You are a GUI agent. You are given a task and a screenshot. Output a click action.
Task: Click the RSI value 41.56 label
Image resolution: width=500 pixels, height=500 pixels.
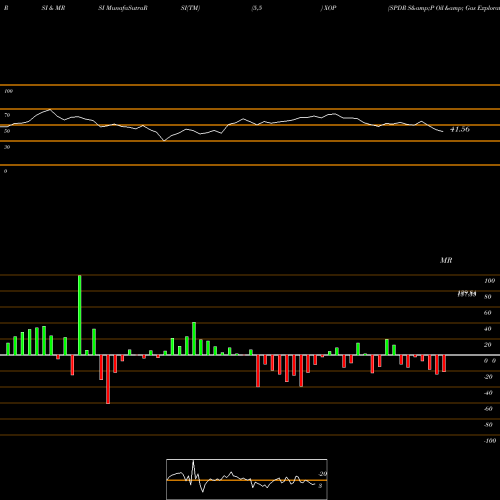(460, 129)
